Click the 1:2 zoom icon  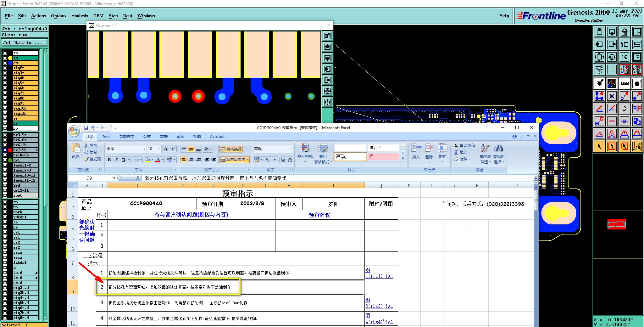click(625, 57)
